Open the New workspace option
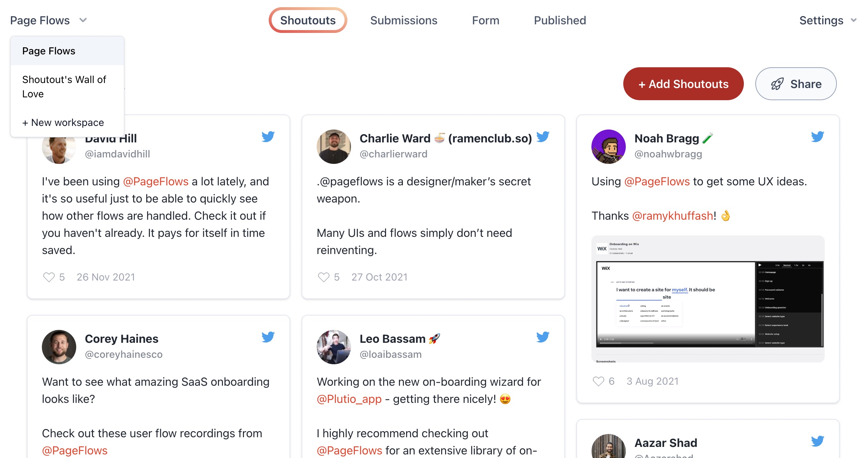 point(63,122)
